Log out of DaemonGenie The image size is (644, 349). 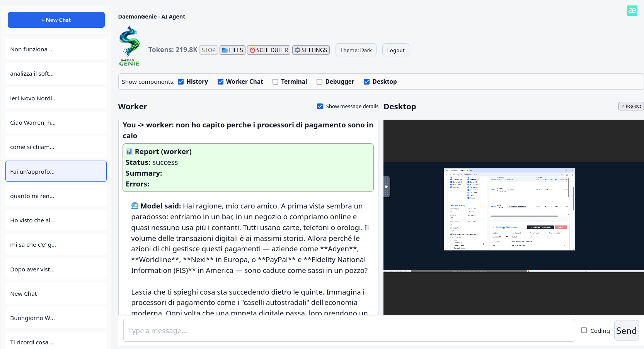pos(395,50)
